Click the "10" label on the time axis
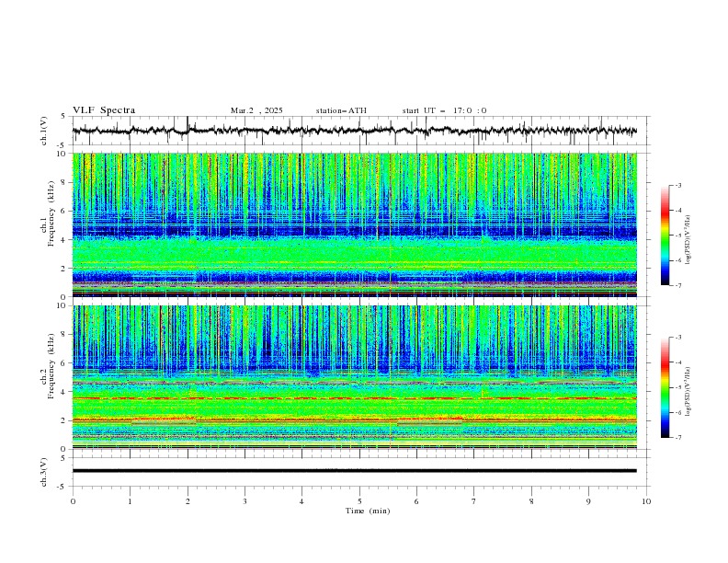Screen dimensions: 728x563 [646, 501]
